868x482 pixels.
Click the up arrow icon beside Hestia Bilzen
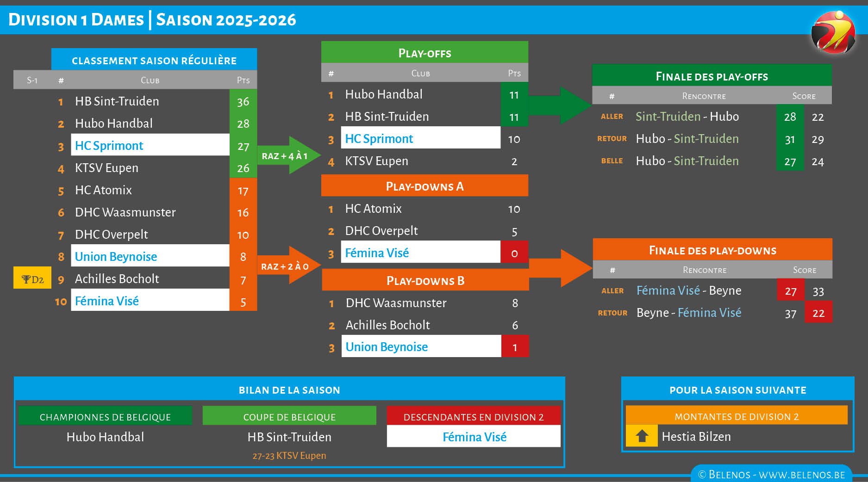tap(642, 436)
